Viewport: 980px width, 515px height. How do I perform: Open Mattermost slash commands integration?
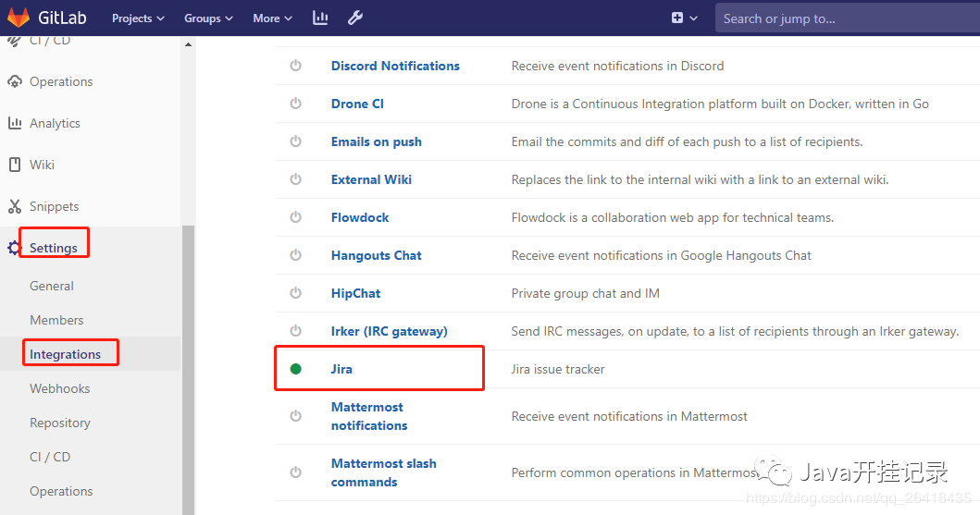coord(384,472)
